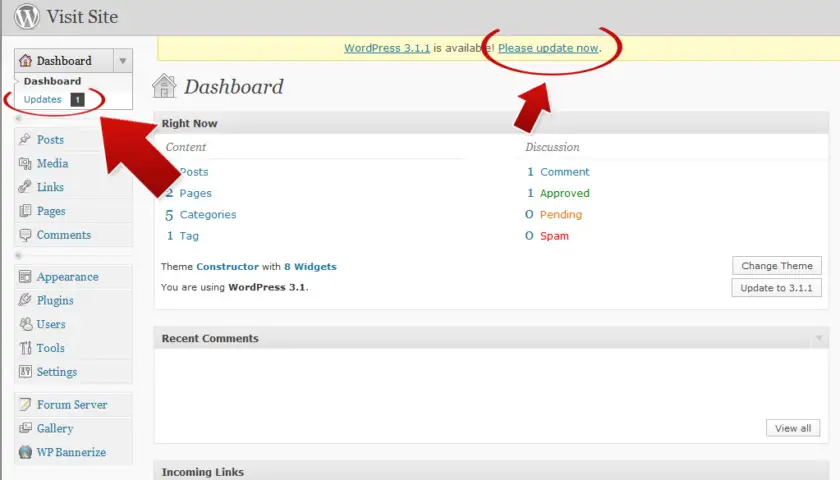Click the Settings icon in sidebar

(25, 372)
